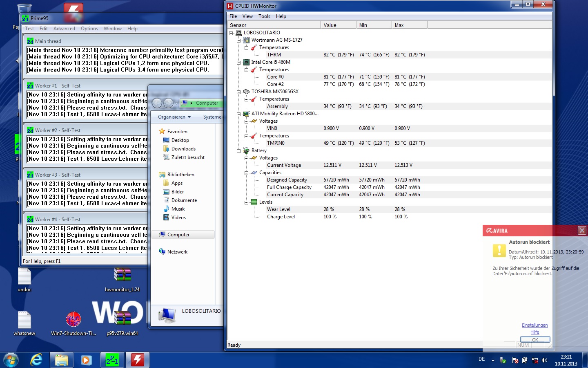Screen dimensions: 588x368
Task: Click the Explorer forward navigation arrow
Action: [x=168, y=103]
